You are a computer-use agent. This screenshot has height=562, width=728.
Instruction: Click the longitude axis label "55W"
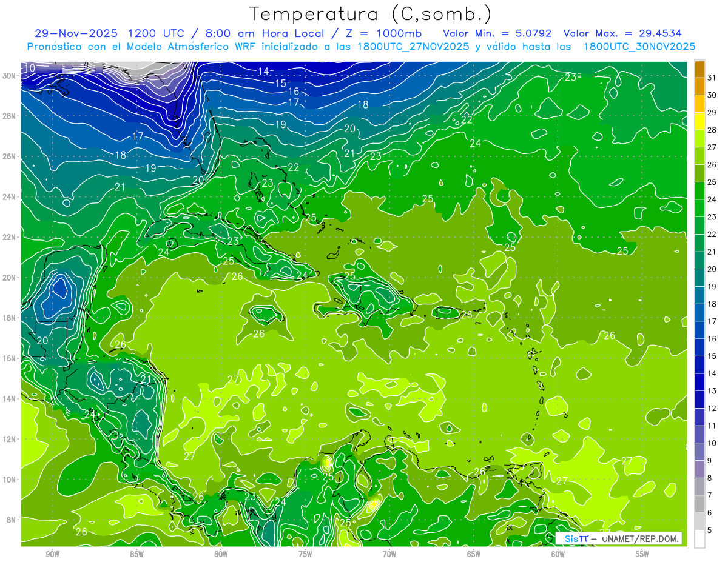(642, 554)
